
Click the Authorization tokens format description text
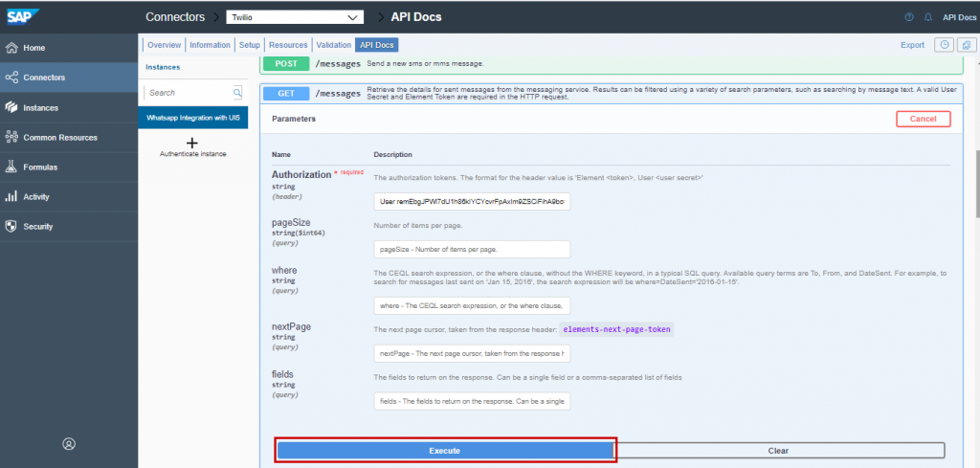pos(539,178)
